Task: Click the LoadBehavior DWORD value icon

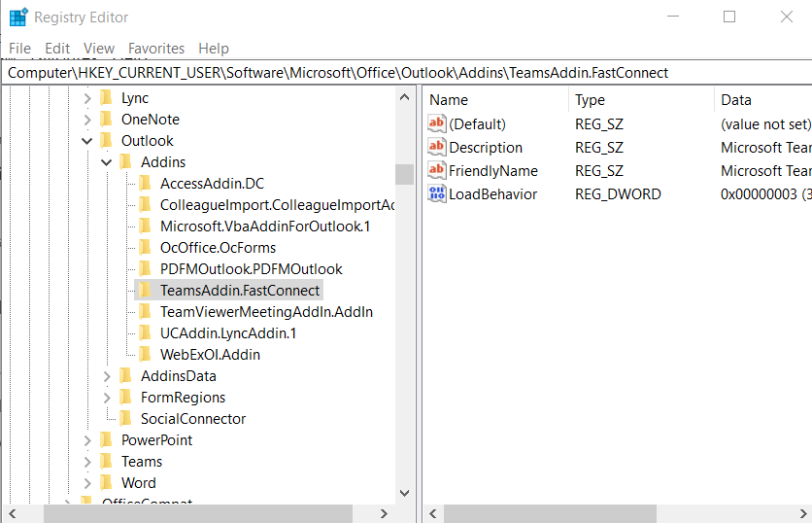Action: coord(437,194)
